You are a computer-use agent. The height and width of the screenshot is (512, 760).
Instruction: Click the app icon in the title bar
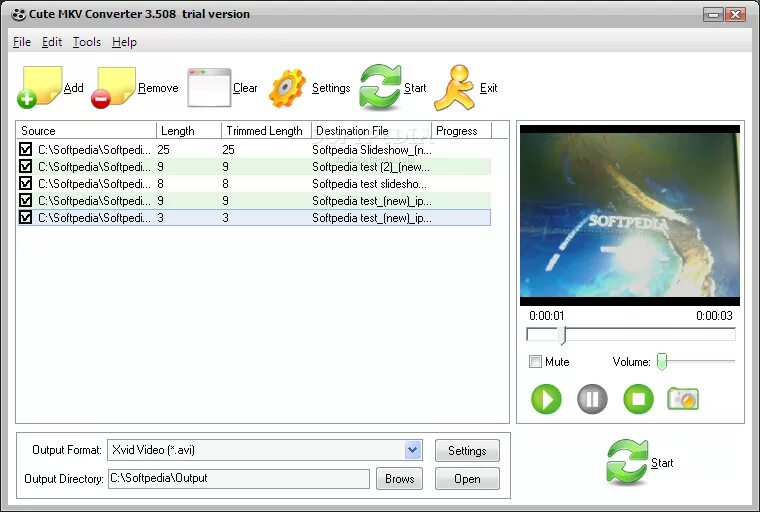pos(18,15)
